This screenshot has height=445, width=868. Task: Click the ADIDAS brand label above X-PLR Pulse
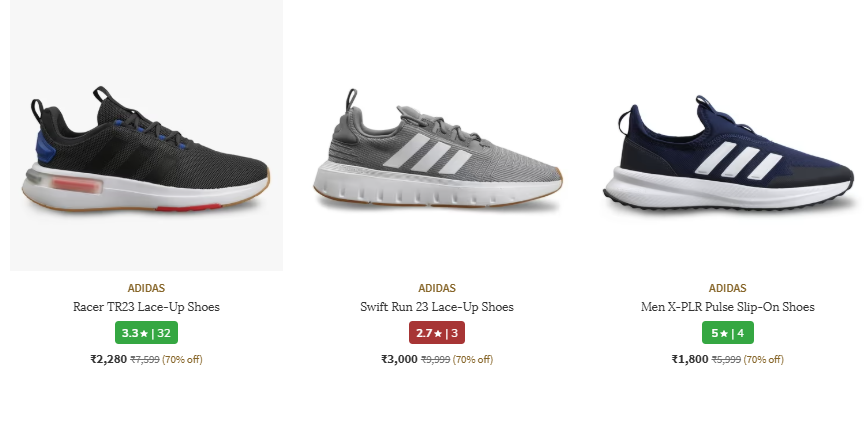727,288
